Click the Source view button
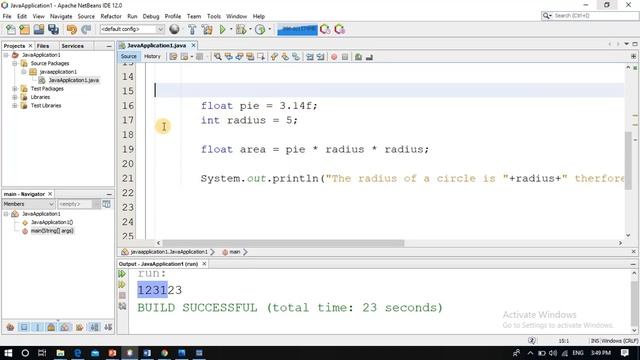 pos(129,56)
